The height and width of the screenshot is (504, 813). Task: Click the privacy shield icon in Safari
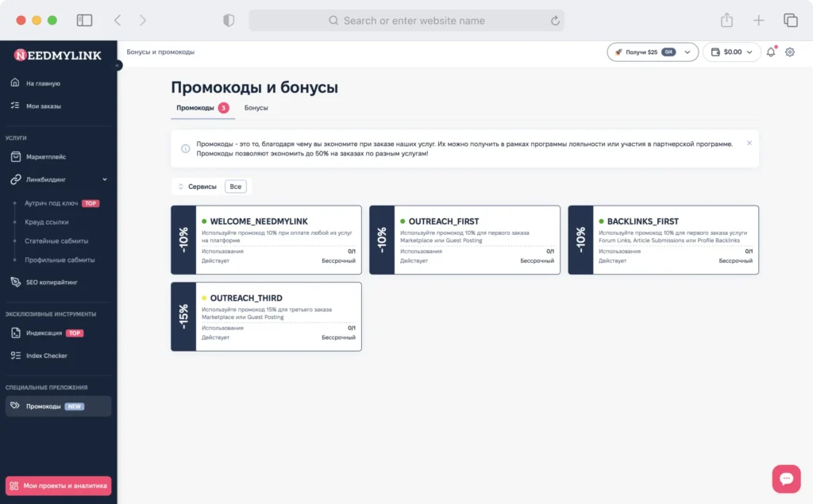pos(229,20)
